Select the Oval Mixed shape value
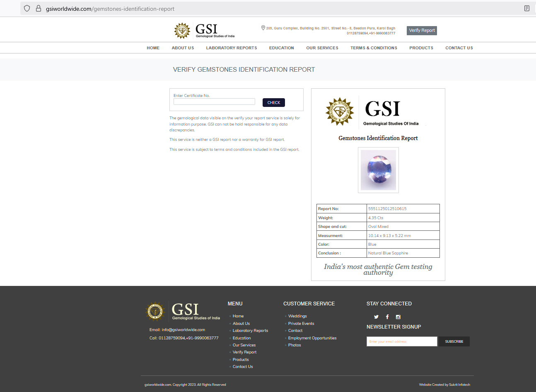The image size is (536, 392). coord(378,227)
